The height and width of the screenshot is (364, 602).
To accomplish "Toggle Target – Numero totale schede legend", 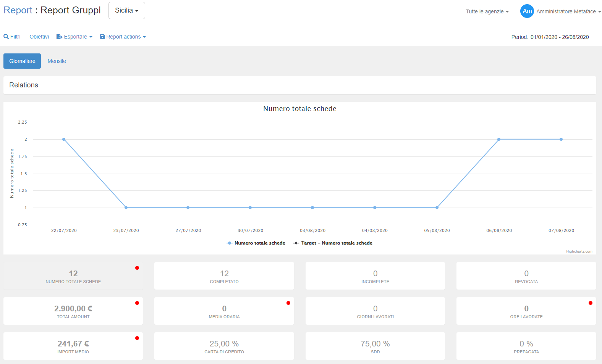I will point(333,243).
